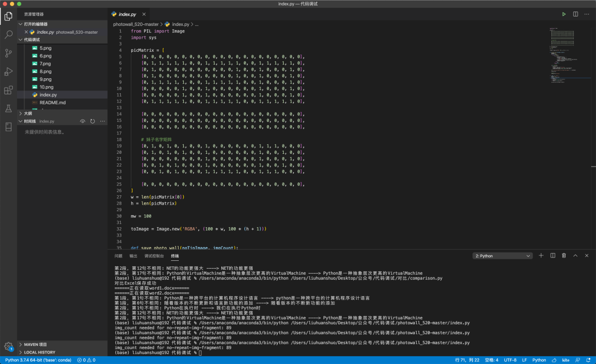Maximize terminal panel with the up chevron
The height and width of the screenshot is (364, 596).
click(575, 255)
